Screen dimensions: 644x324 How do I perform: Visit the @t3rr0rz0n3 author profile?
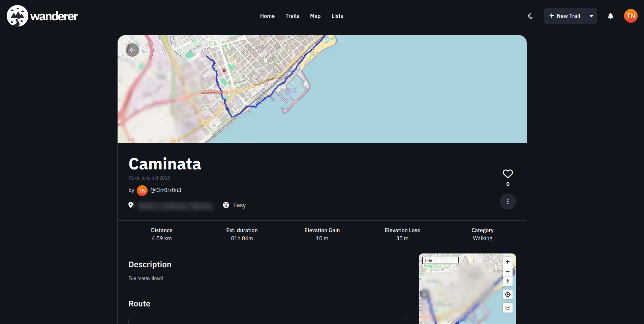tap(165, 190)
